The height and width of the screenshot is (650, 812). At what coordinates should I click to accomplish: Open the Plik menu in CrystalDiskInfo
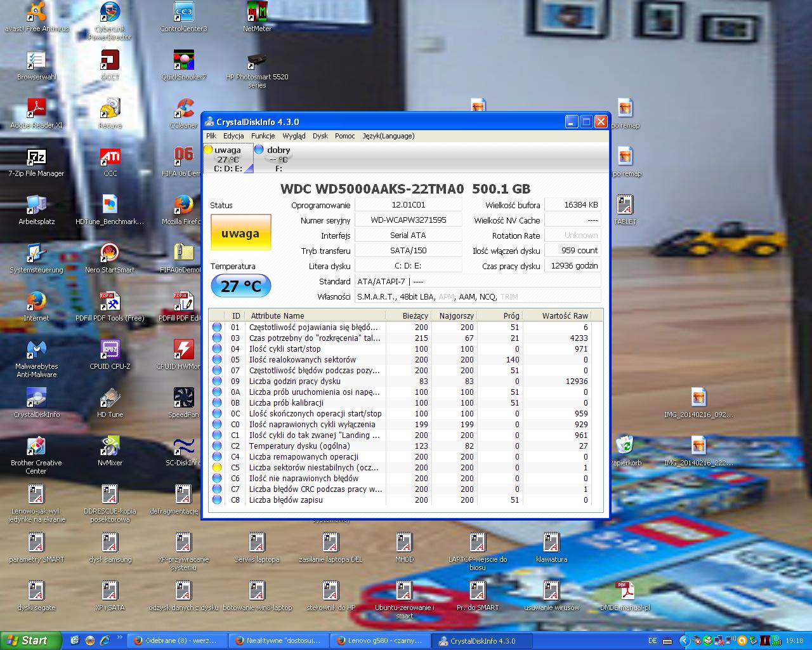211,136
